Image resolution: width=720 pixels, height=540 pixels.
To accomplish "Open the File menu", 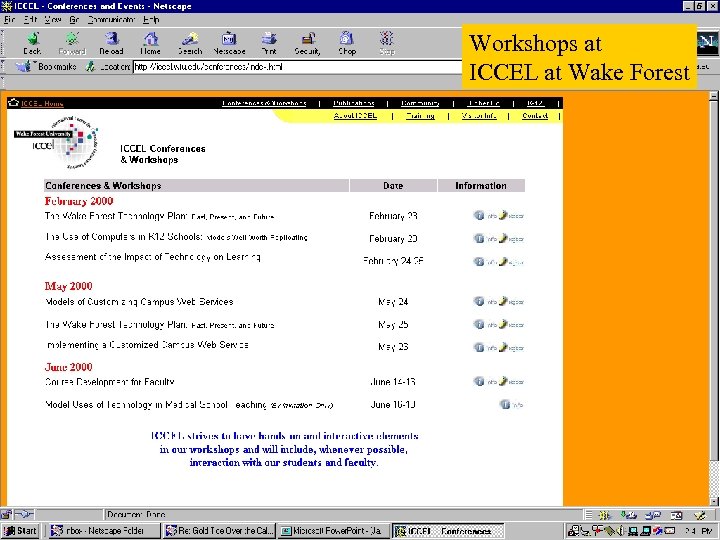I will coord(10,20).
